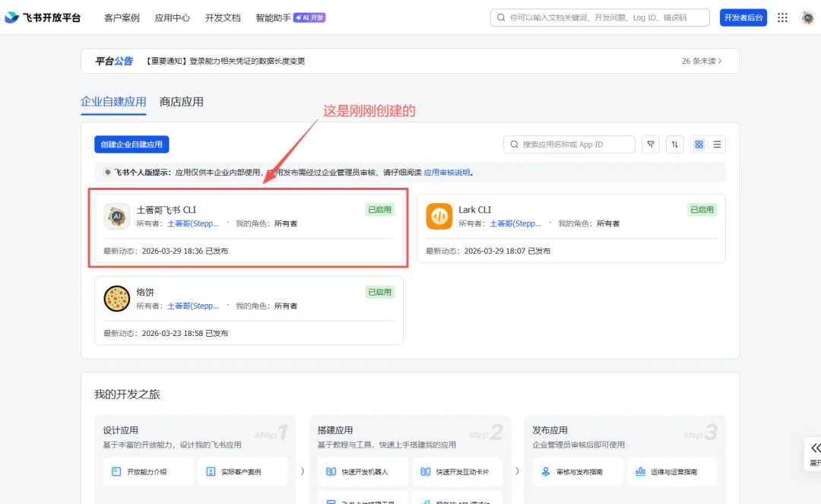Viewport: 821px width, 504px height.
Task: Click arrow between 搭建应用 and 发布应用
Action: pyautogui.click(x=518, y=471)
